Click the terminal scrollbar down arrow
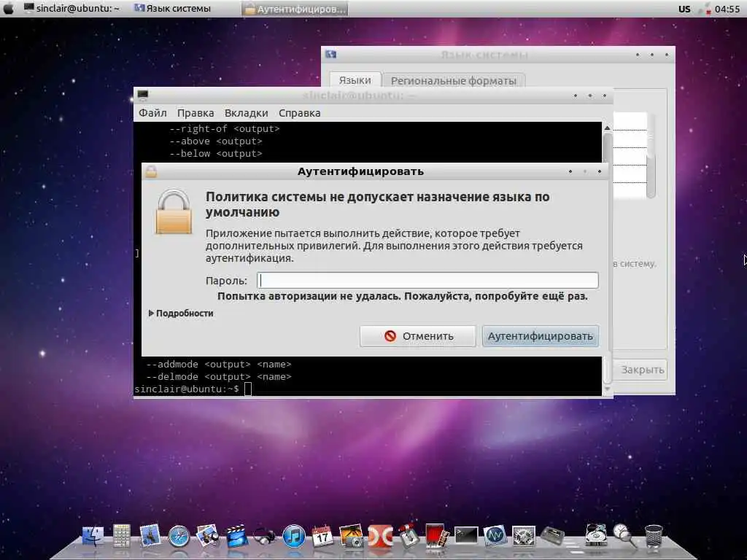The height and width of the screenshot is (560, 747). coord(607,389)
